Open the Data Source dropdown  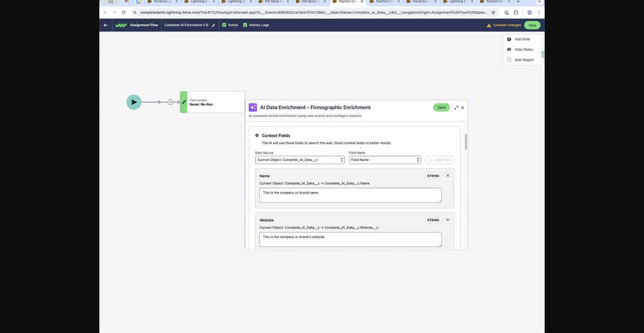300,160
